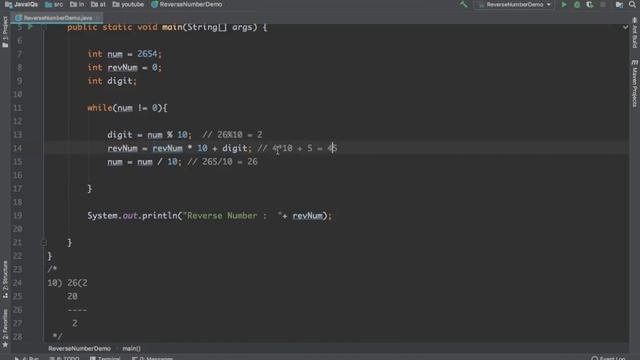The width and height of the screenshot is (640, 360).
Task: Click '10) 26(2' in block comment
Action: pyautogui.click(x=67, y=282)
